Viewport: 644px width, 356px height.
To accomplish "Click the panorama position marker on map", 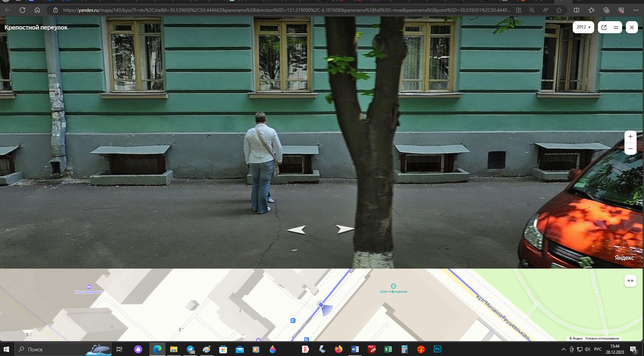I will [321, 305].
